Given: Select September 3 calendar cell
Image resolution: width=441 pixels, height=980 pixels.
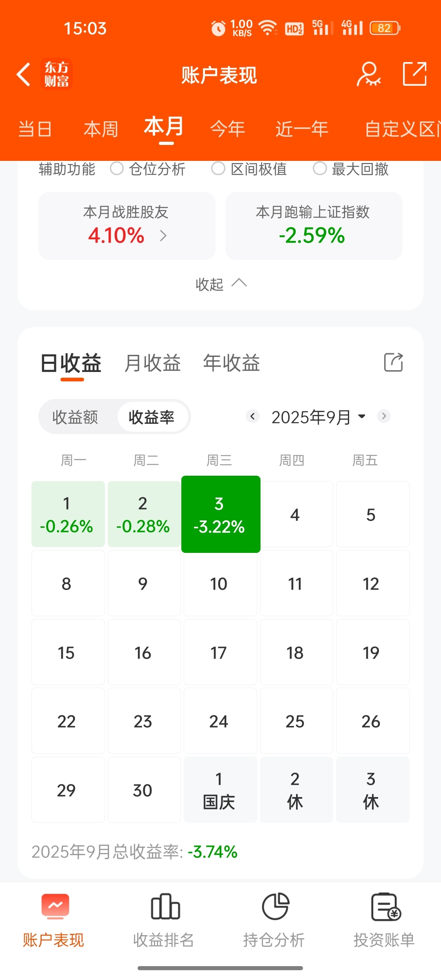Looking at the screenshot, I should click(x=221, y=514).
